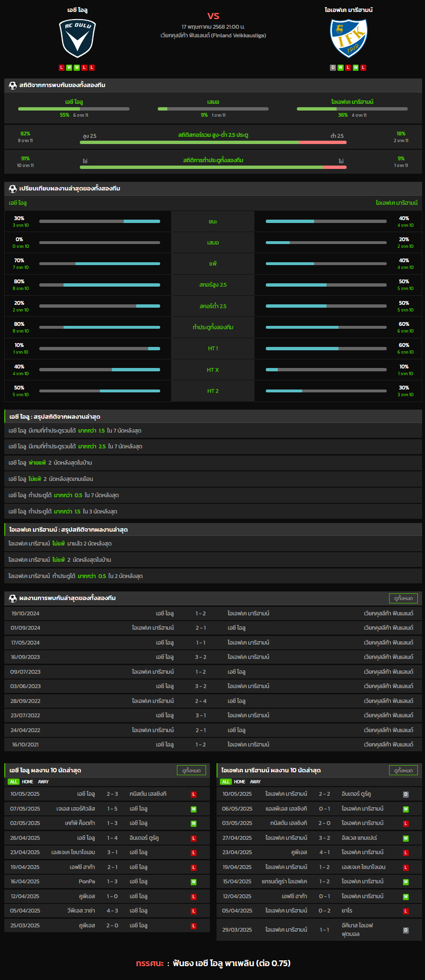Open ดูทั้งหมด for IFK Mariehamn last 10 matches

click(x=403, y=770)
